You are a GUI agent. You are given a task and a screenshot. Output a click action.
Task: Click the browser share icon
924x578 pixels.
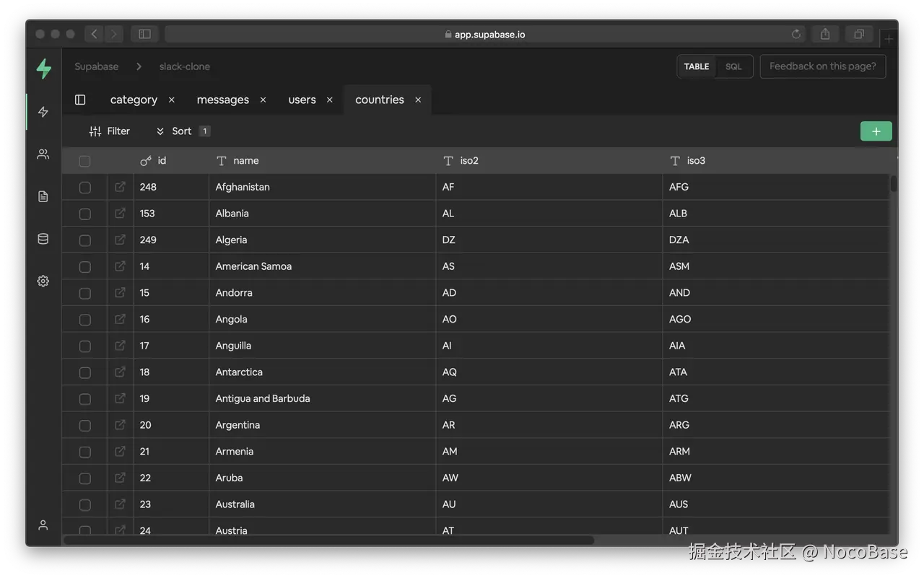825,34
